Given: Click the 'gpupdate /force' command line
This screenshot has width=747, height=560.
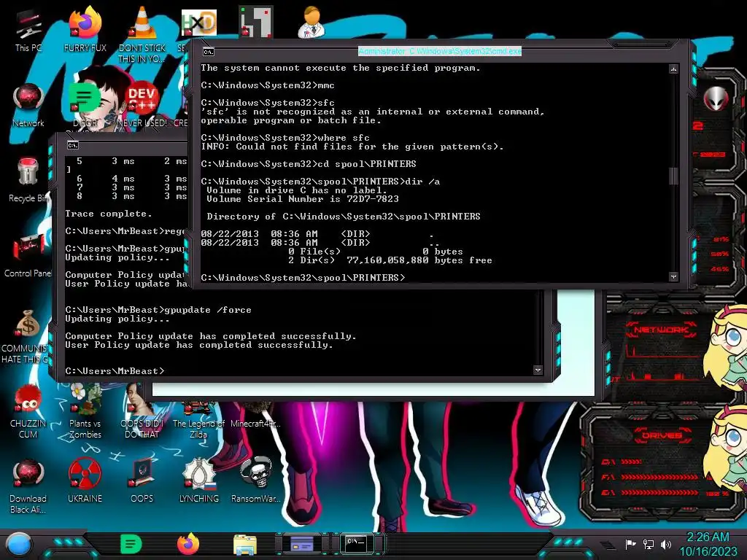Looking at the screenshot, I should click(158, 310).
